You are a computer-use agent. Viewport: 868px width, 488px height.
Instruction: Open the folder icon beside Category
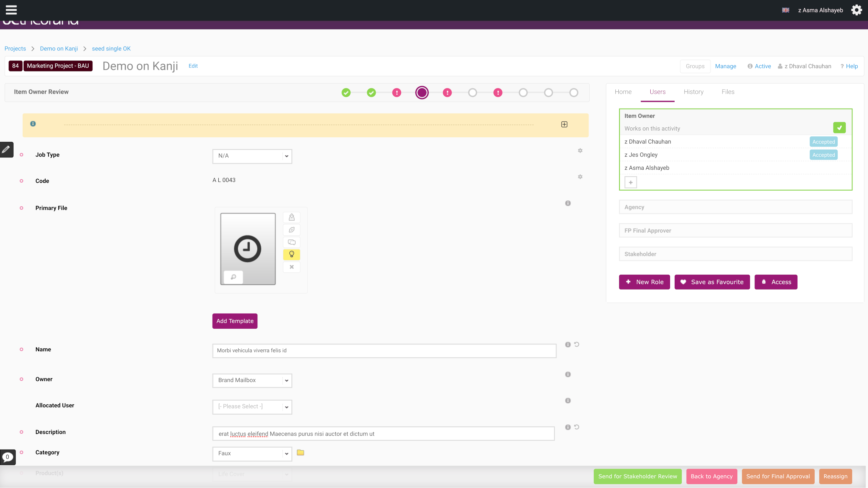(x=300, y=453)
